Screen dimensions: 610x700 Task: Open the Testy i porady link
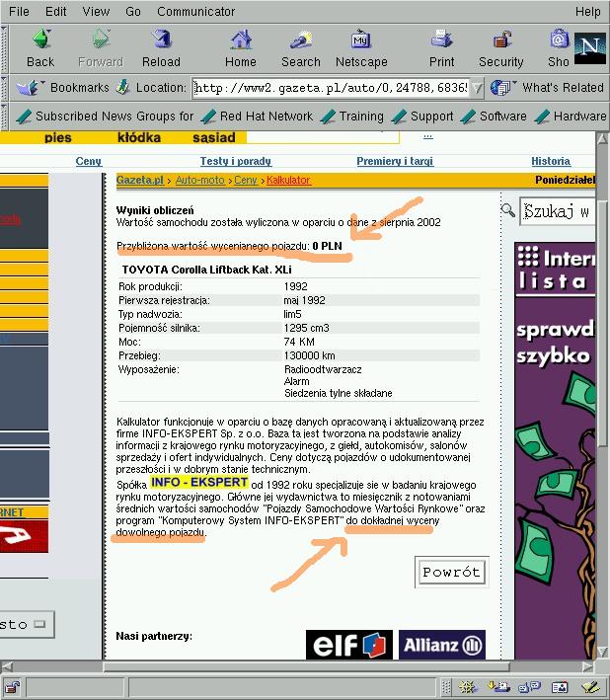[x=236, y=161]
